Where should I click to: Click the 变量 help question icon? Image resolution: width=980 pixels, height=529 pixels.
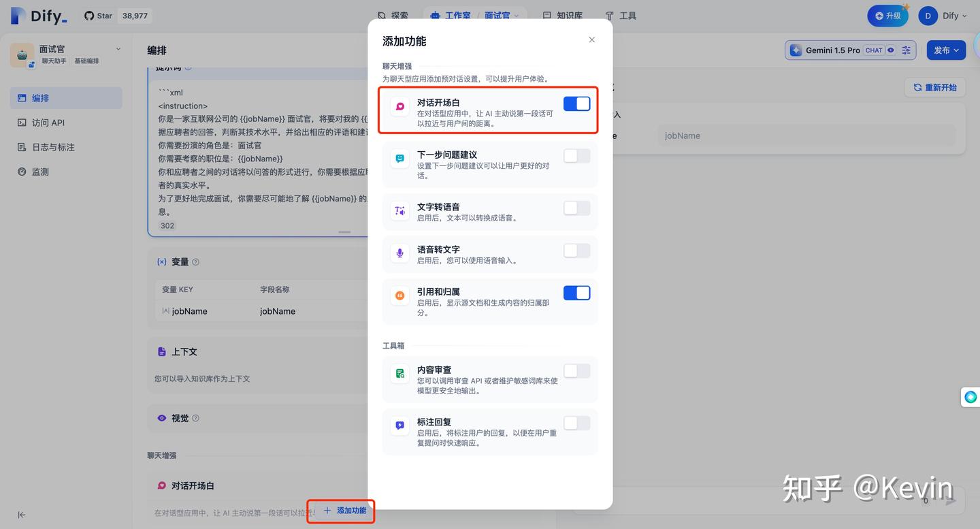coord(196,262)
